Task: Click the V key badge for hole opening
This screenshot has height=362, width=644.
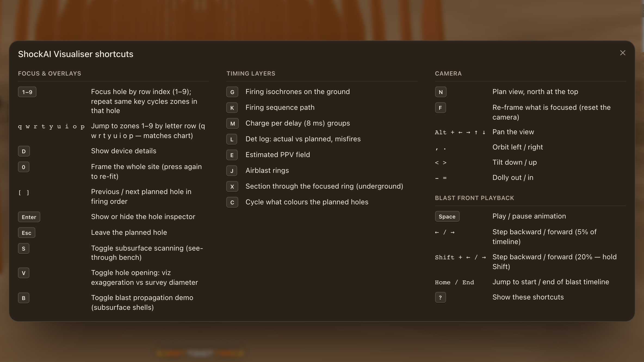Action: pos(24,273)
